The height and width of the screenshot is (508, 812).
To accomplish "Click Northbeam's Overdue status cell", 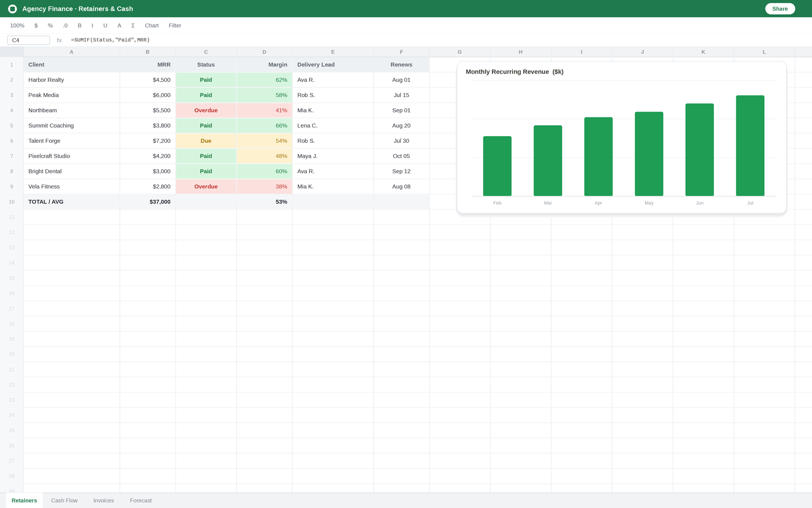I will (x=206, y=110).
